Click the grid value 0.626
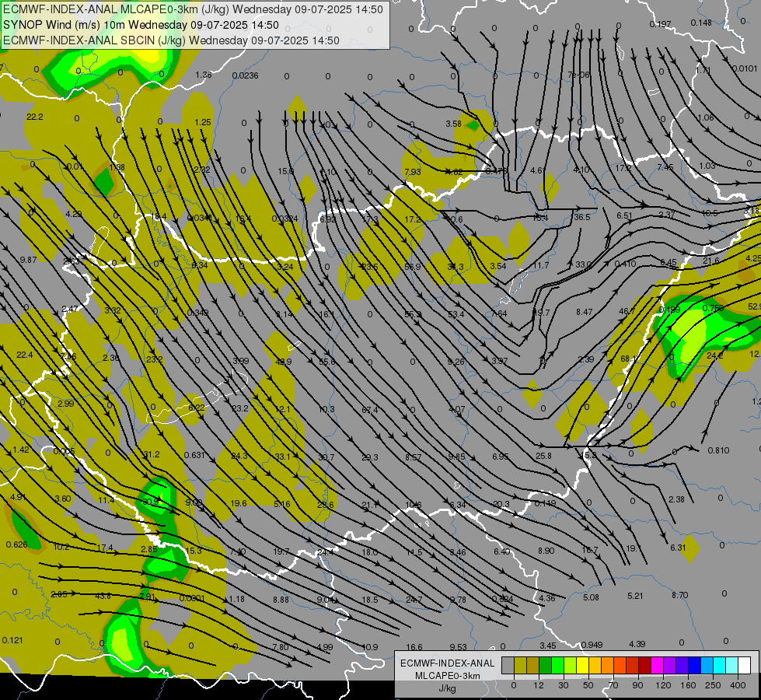Viewport: 761px width, 700px height. pyautogui.click(x=16, y=544)
